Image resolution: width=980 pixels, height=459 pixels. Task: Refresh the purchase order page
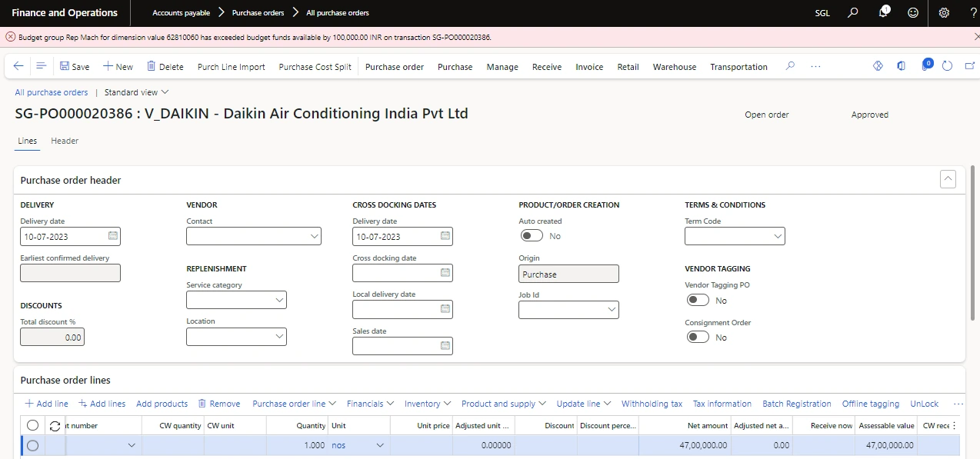pos(948,67)
